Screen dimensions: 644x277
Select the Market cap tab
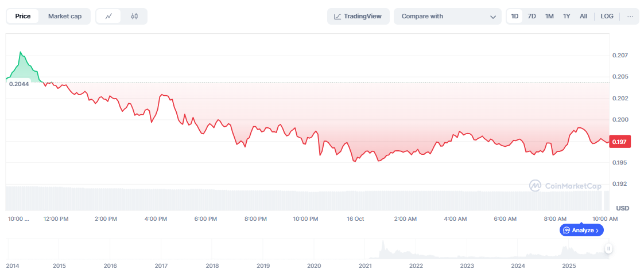pyautogui.click(x=65, y=17)
